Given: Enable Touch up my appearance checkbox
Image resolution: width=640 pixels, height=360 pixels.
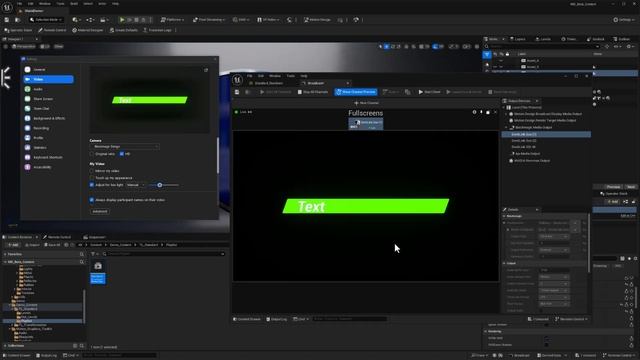Looking at the screenshot, I should click(92, 178).
